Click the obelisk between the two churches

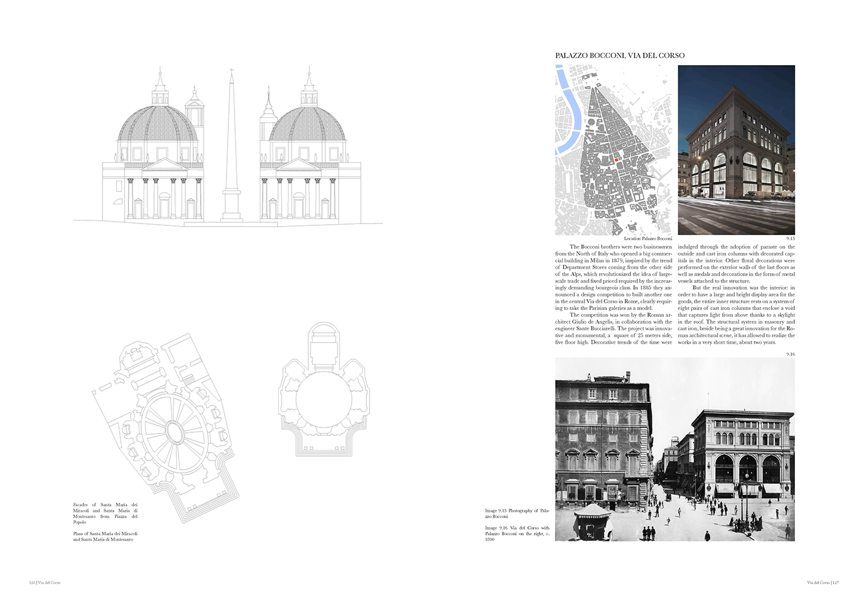231,144
